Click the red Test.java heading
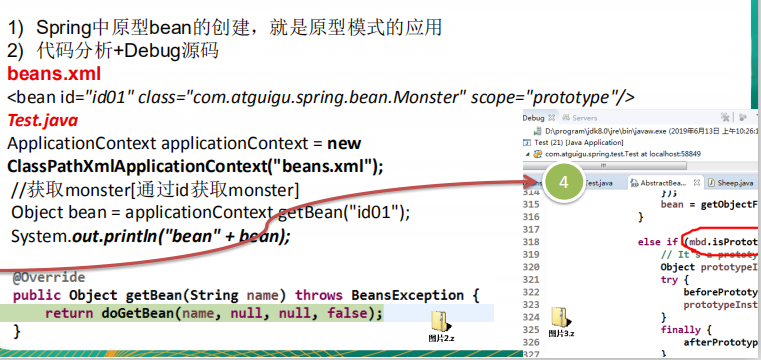 [x=43, y=120]
